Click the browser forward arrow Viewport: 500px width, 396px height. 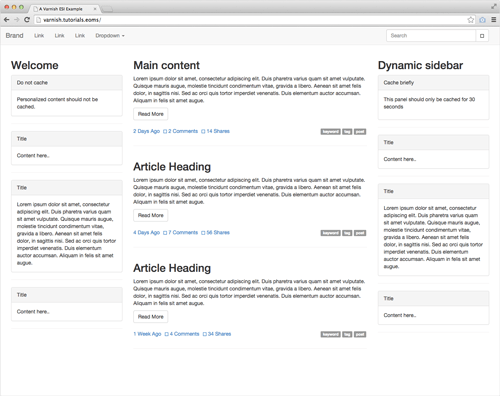tap(17, 20)
